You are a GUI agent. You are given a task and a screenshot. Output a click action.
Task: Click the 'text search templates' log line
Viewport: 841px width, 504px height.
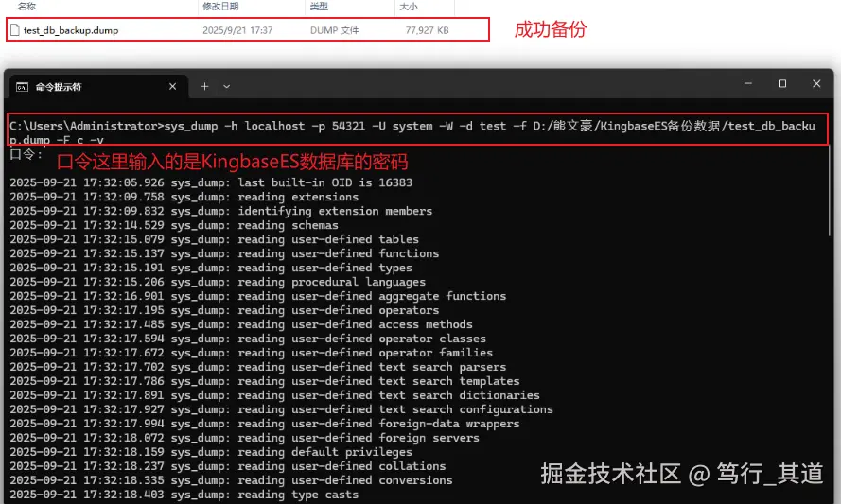point(265,381)
